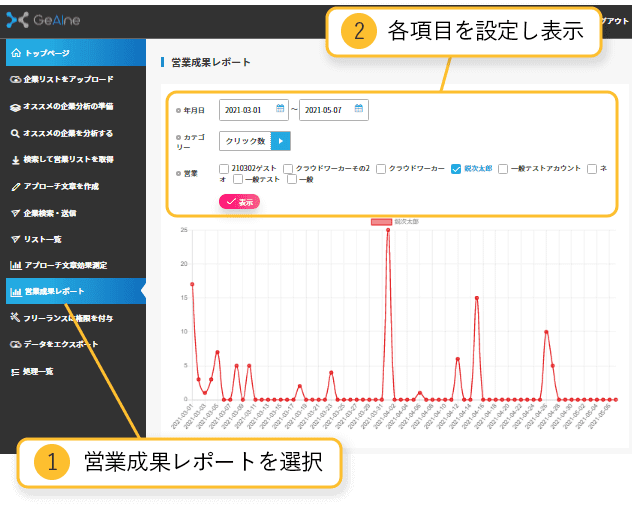Click the end date field 2021-05-07
Viewport: 632px width, 505px height.
334,110
